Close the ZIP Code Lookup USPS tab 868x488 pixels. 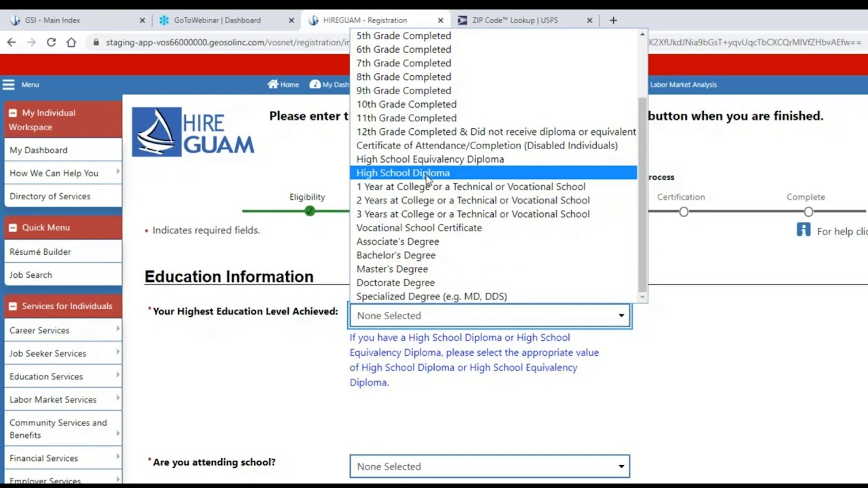[590, 20]
